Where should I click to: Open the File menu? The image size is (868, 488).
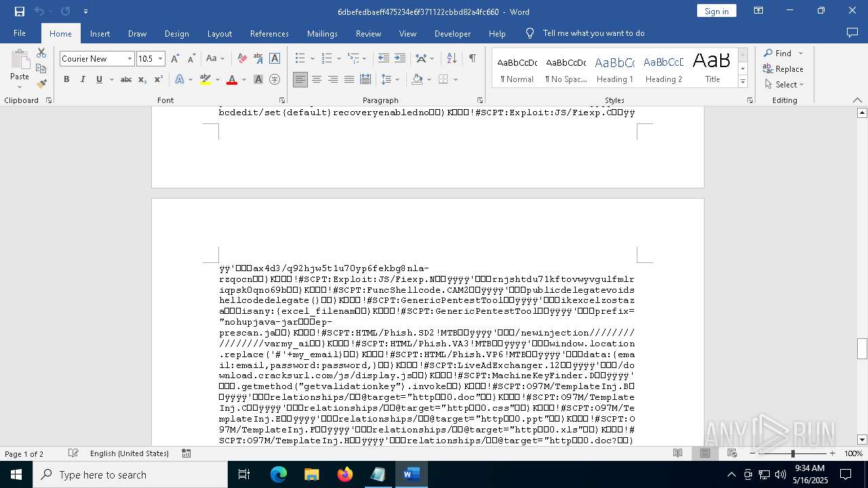(x=20, y=33)
